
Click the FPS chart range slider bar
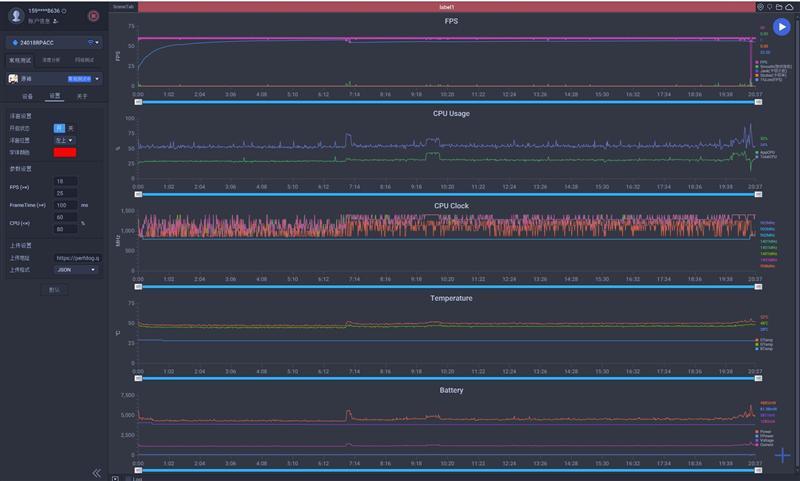pos(448,102)
